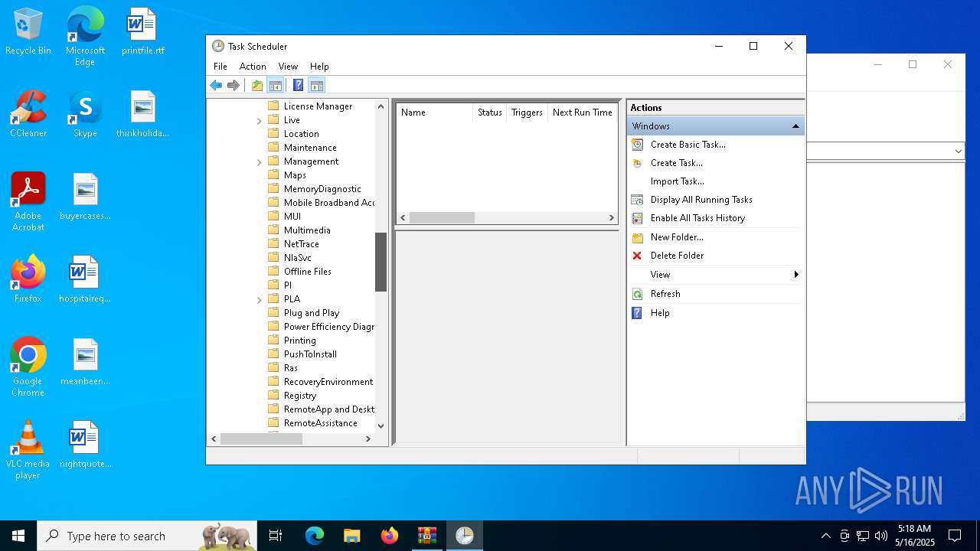Screen dimensions: 980x551
Task: Select the MemoryDiagnostic folder
Action: [x=322, y=189]
